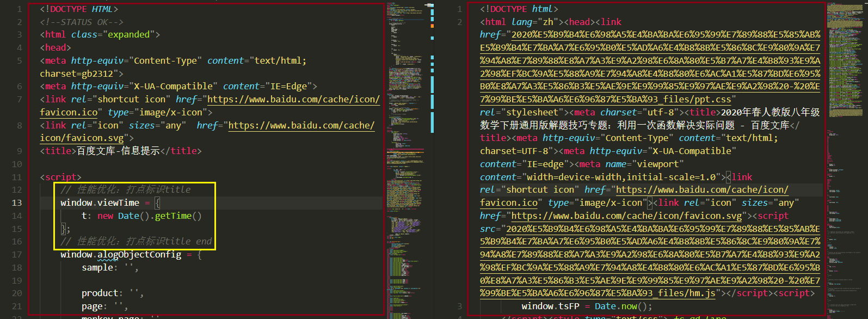The image size is (868, 319).
Task: Click title text 2020年春人教版八年级
Action: point(771,112)
